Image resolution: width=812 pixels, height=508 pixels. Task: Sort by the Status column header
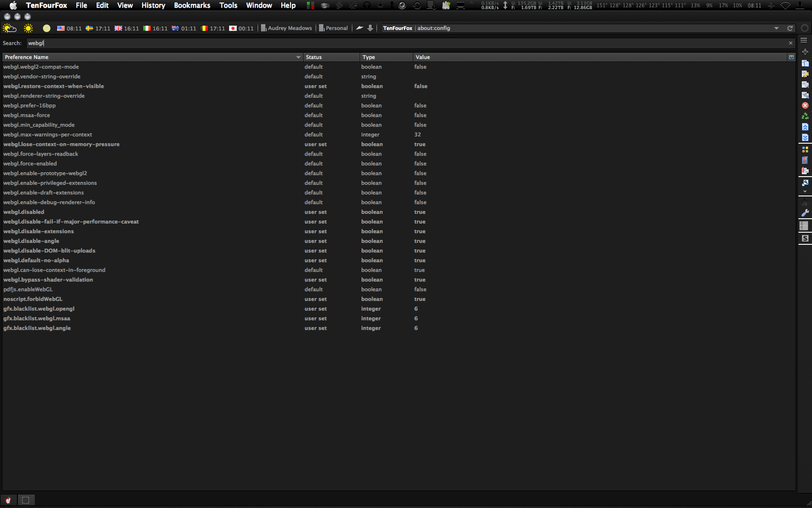331,57
